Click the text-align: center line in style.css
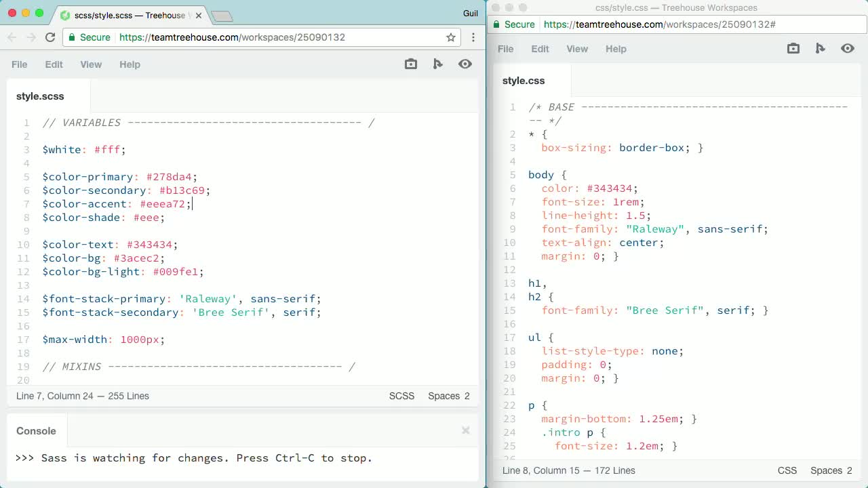 tap(603, 243)
